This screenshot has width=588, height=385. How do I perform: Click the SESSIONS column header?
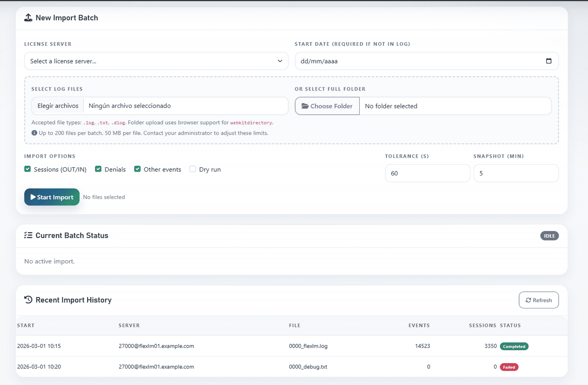tap(483, 325)
